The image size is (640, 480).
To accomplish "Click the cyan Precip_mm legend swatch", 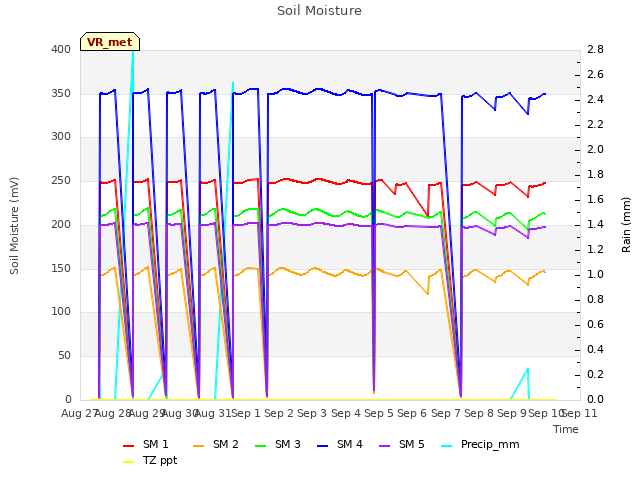I will tap(447, 446).
